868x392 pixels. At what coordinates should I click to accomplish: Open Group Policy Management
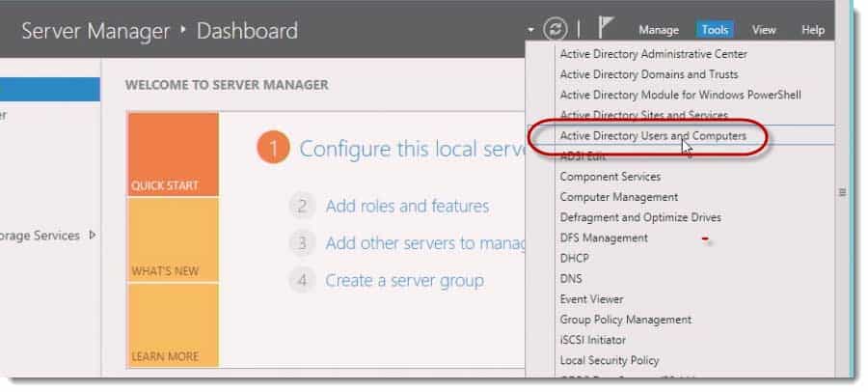pos(626,320)
